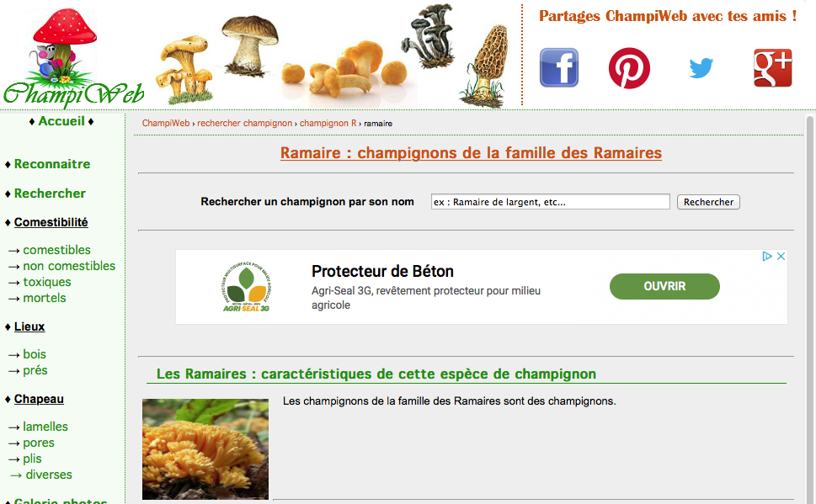The image size is (816, 504).
Task: Click the Twitter bird icon
Action: (701, 68)
